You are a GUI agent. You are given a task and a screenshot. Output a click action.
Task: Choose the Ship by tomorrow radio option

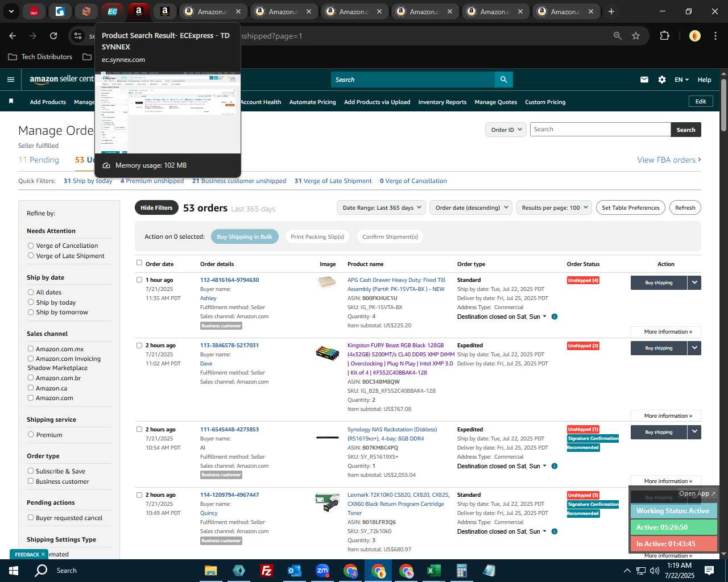[x=31, y=312]
